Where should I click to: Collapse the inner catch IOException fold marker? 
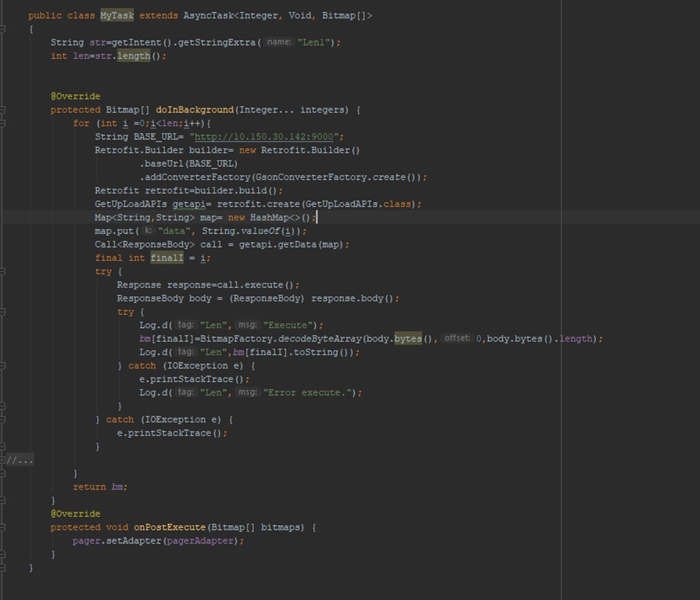2,366
